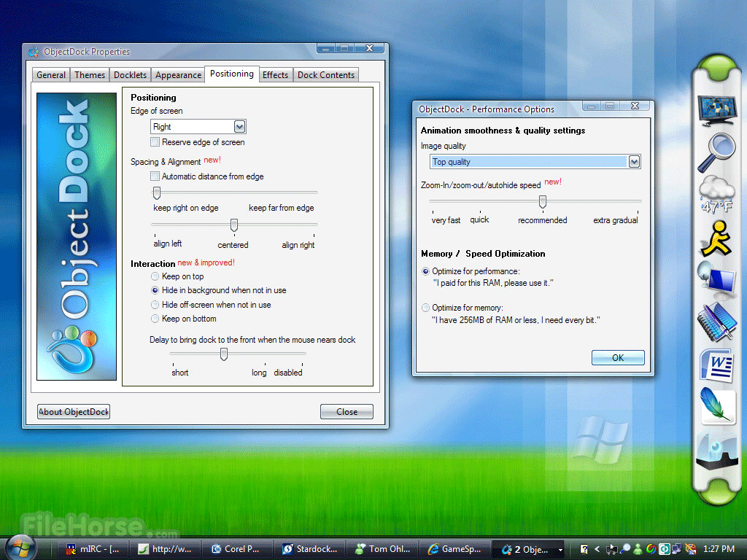This screenshot has width=747, height=560.
Task: Open the Dock Contents tab
Action: (x=326, y=75)
